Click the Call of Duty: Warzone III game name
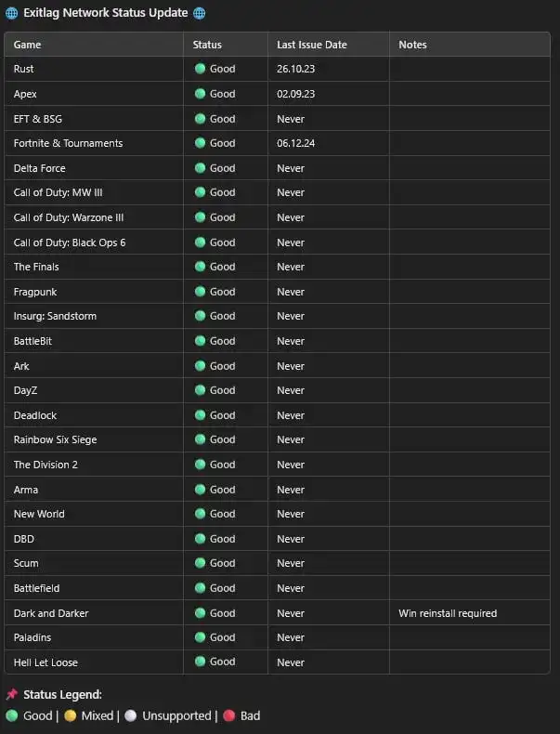 (x=69, y=217)
